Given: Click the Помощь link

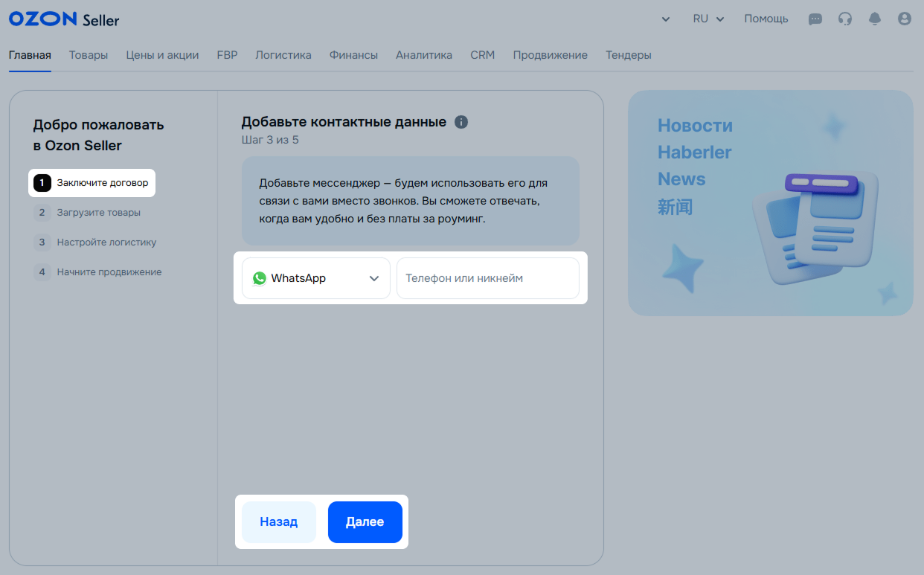Looking at the screenshot, I should click(766, 19).
